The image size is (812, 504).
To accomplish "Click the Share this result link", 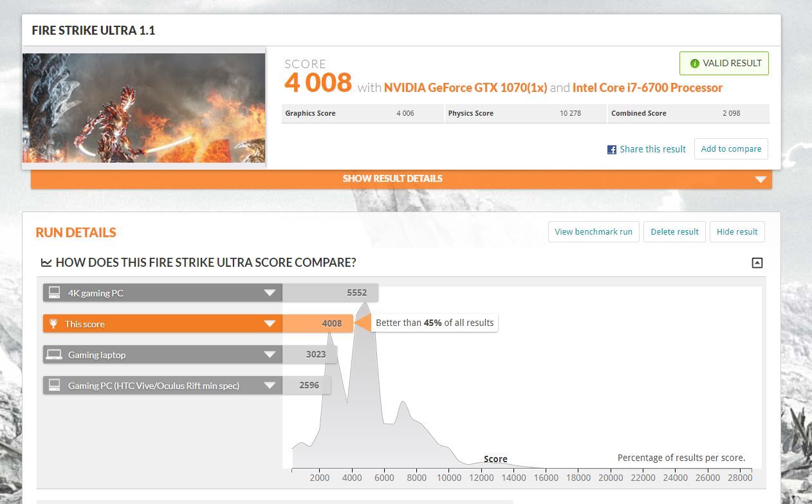I will click(652, 149).
